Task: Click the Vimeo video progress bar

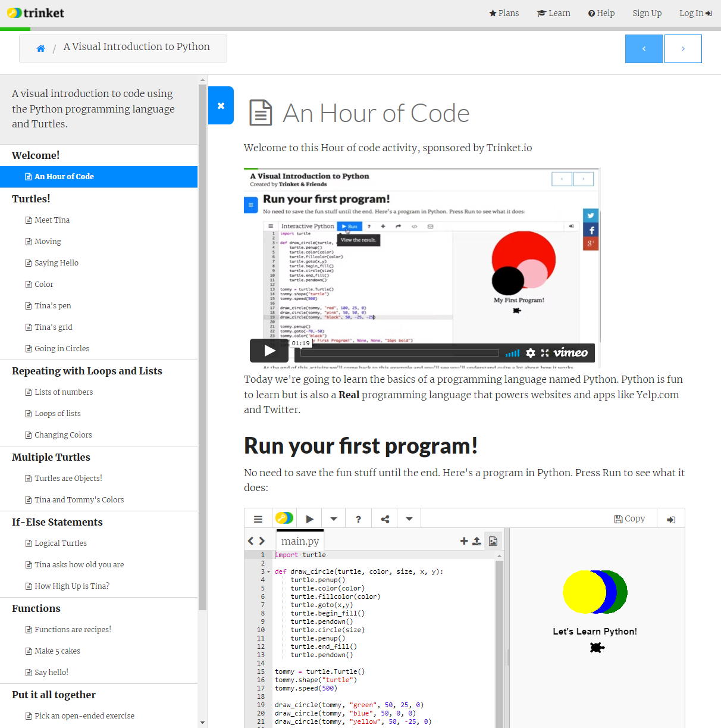Action: tap(399, 353)
